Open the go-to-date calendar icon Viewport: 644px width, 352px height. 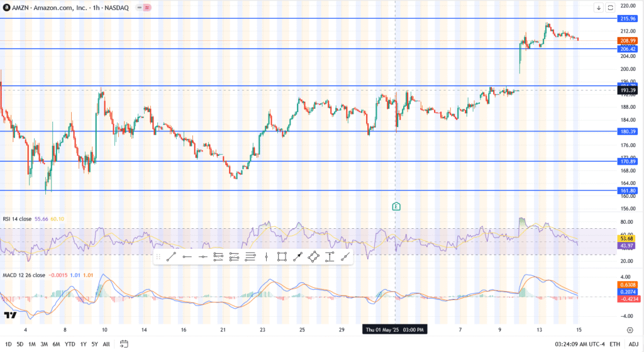pyautogui.click(x=124, y=344)
